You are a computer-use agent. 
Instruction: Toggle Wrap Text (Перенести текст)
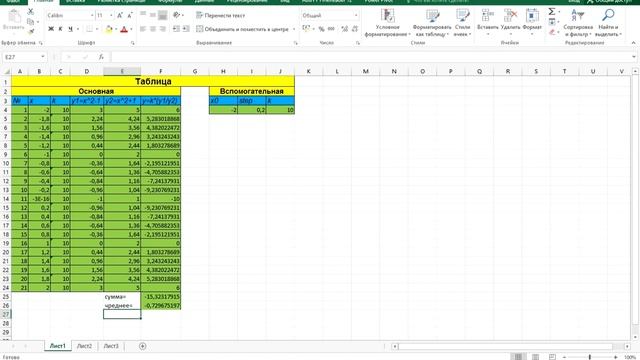tap(220, 16)
